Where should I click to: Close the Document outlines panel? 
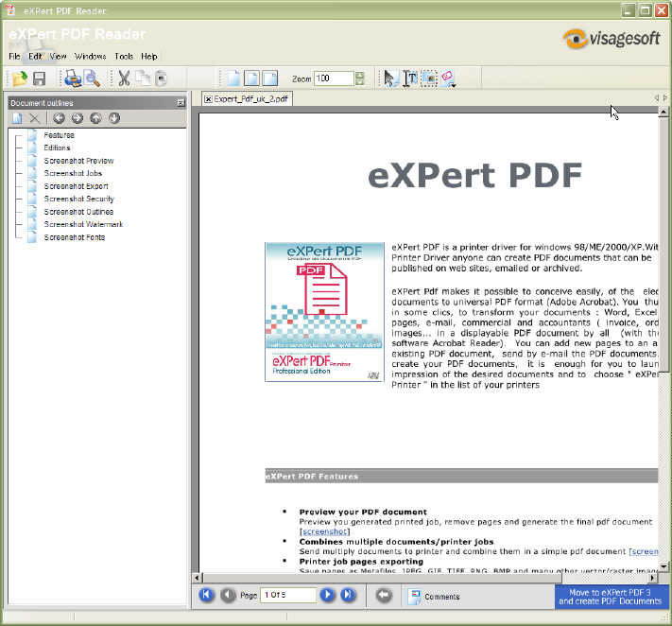click(181, 103)
